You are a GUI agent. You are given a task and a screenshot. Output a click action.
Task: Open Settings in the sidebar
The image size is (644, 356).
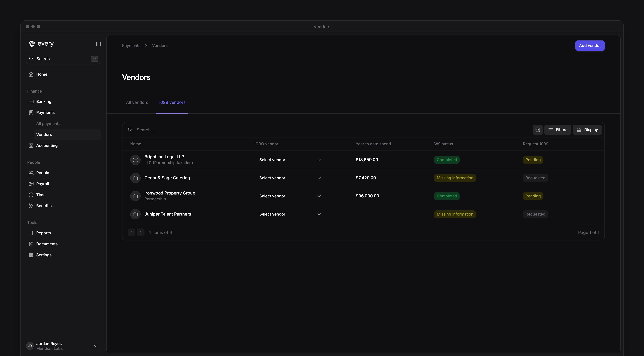(x=63, y=255)
